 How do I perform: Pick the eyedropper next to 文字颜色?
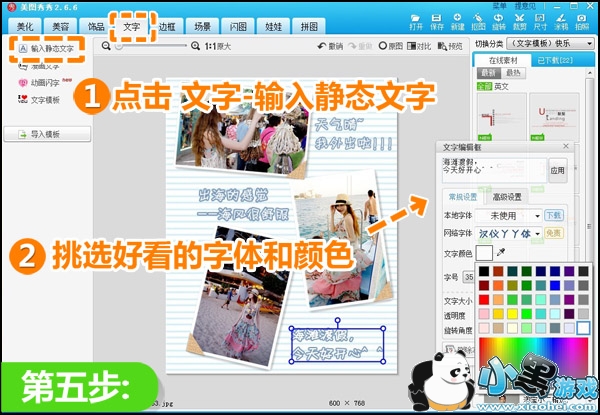point(501,252)
